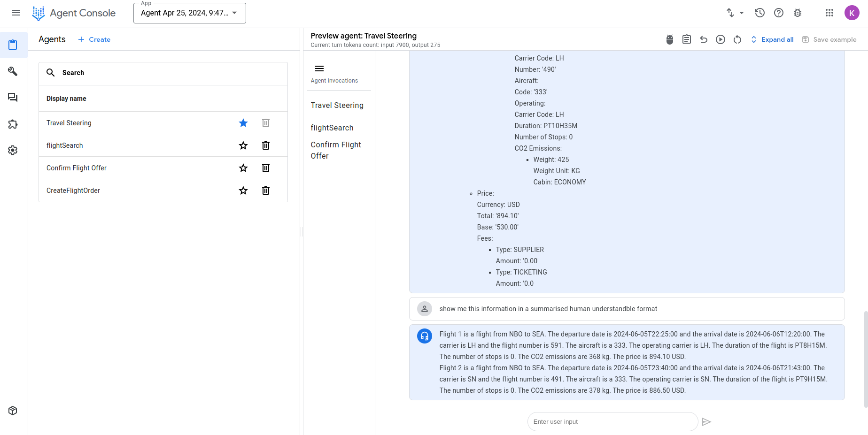
Task: Open the version history clock icon
Action: click(x=759, y=13)
